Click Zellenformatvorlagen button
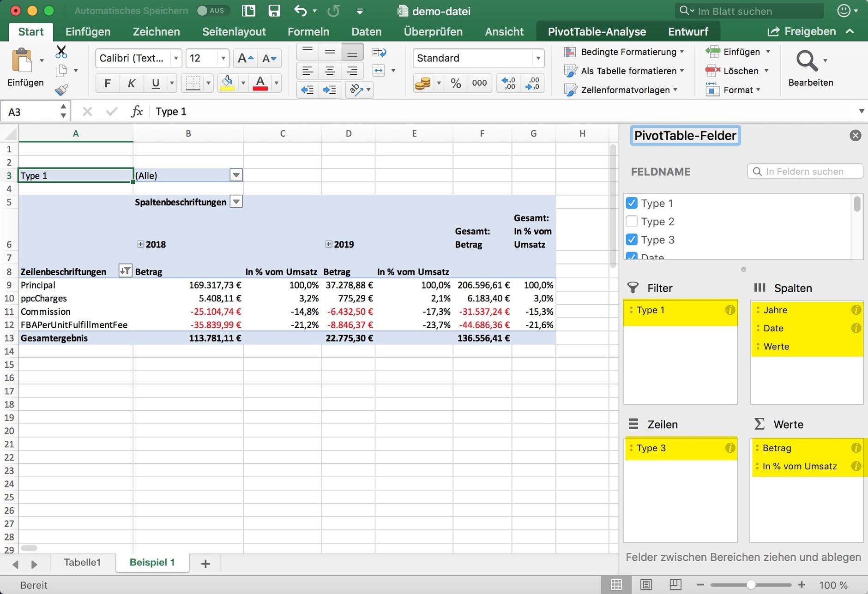 tap(621, 90)
